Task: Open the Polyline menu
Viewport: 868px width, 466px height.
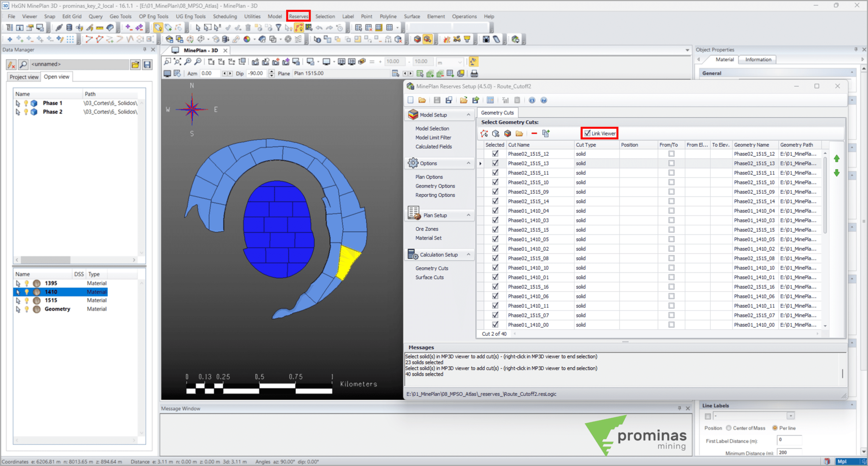Action: pos(388,17)
